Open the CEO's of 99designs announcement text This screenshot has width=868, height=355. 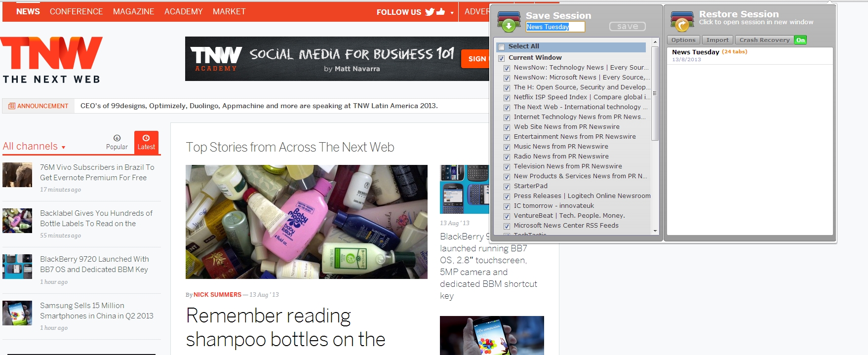coord(259,106)
